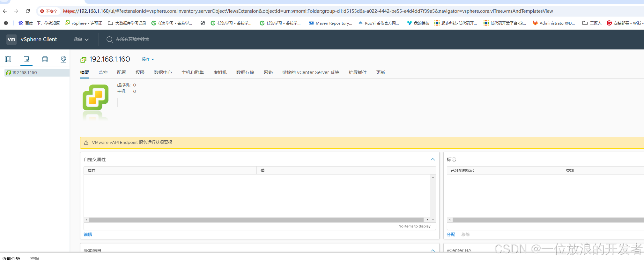Image resolution: width=644 pixels, height=260 pixels.
Task: Open Administrator@D... GitLab bookmark
Action: 554,23
